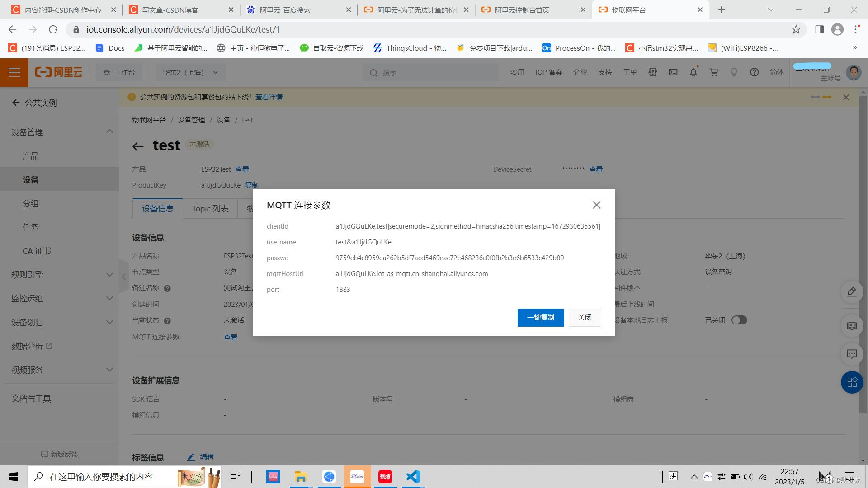This screenshot has height=488, width=868.
Task: Toggle the device local log reporting switch
Action: (739, 320)
